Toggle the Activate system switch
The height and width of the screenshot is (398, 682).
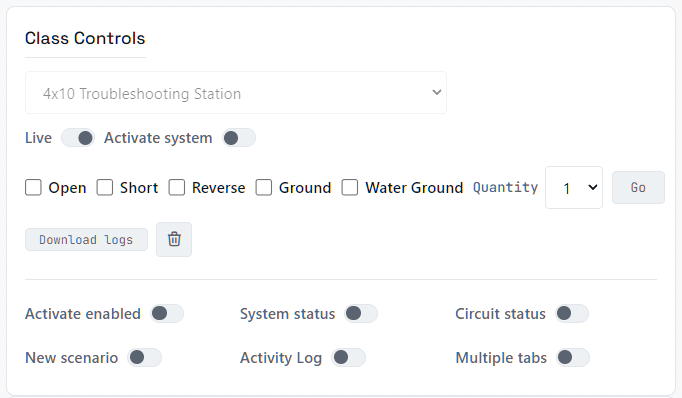(239, 138)
